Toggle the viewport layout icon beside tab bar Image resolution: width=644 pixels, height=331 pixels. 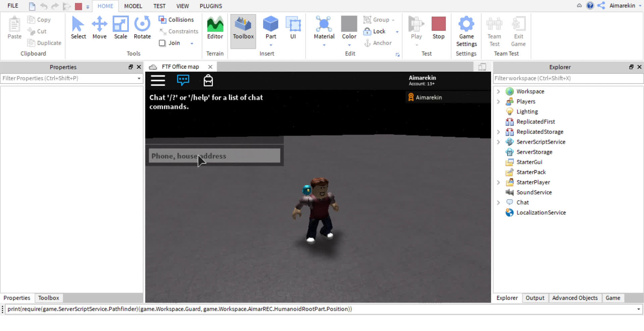pyautogui.click(x=482, y=67)
